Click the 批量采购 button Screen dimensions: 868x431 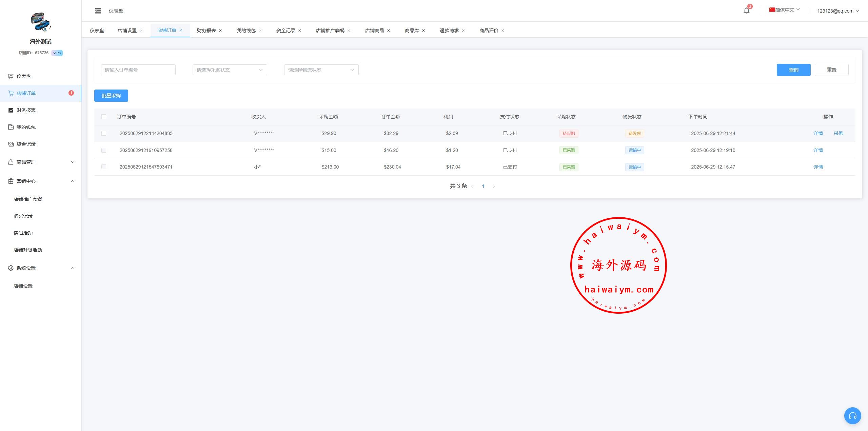tap(111, 96)
